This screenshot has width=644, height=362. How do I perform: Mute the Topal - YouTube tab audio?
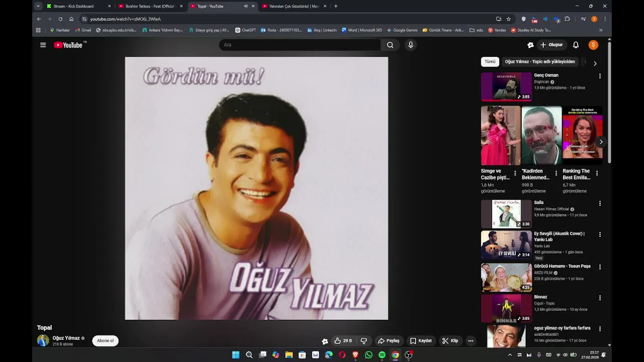point(246,6)
